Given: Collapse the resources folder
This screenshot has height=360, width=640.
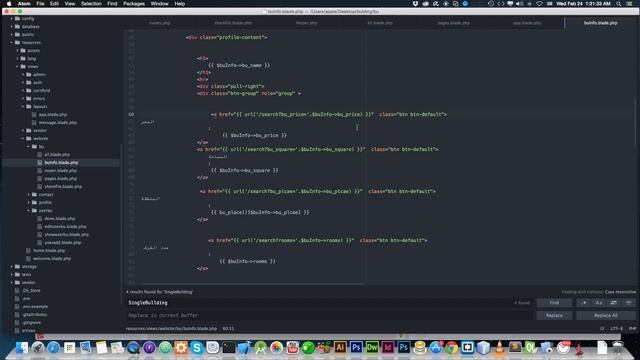Looking at the screenshot, I should [31, 42].
